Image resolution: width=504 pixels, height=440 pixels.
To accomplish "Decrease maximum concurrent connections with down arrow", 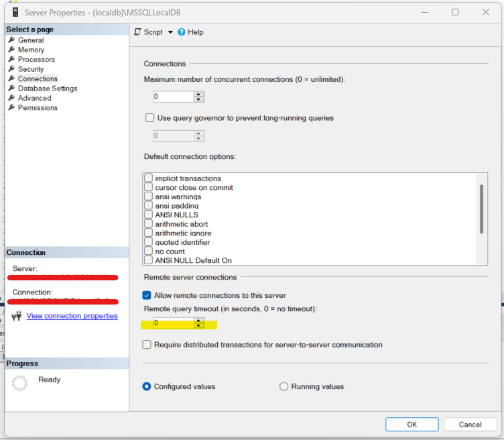I will click(x=198, y=99).
